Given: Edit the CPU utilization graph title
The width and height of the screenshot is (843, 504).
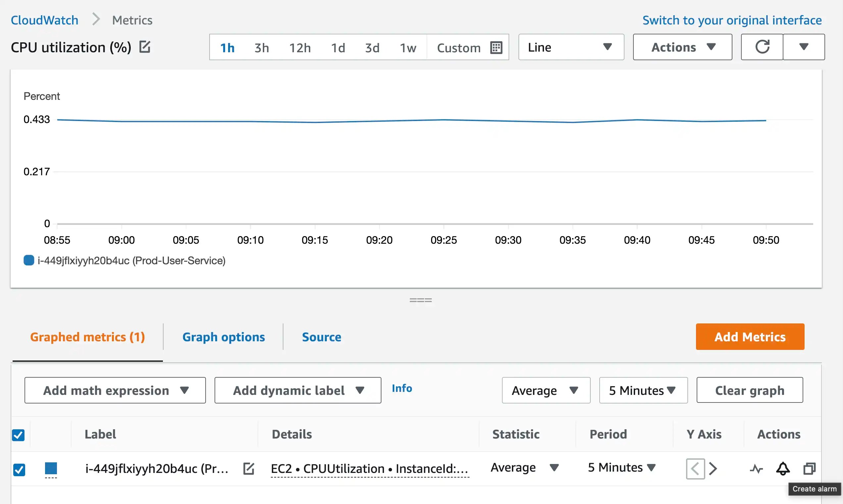Looking at the screenshot, I should coord(144,47).
